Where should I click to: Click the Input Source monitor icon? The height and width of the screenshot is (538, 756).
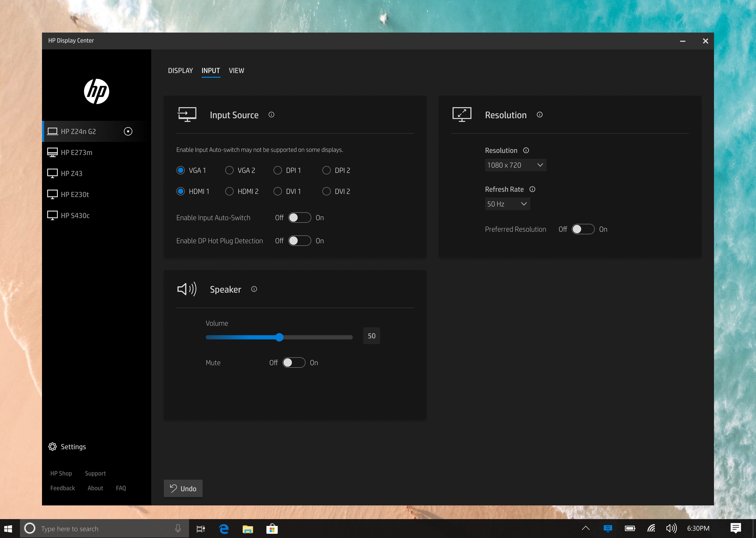(x=187, y=115)
